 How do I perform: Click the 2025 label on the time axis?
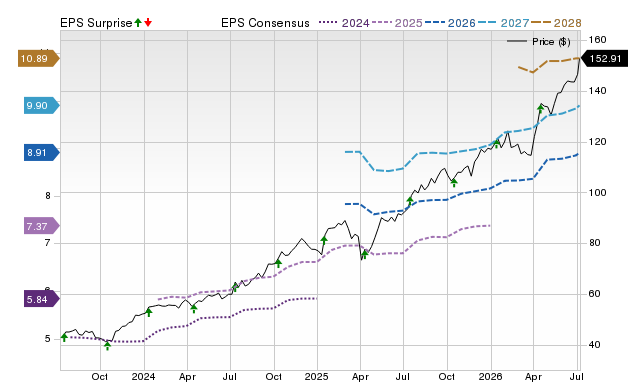coord(316,376)
